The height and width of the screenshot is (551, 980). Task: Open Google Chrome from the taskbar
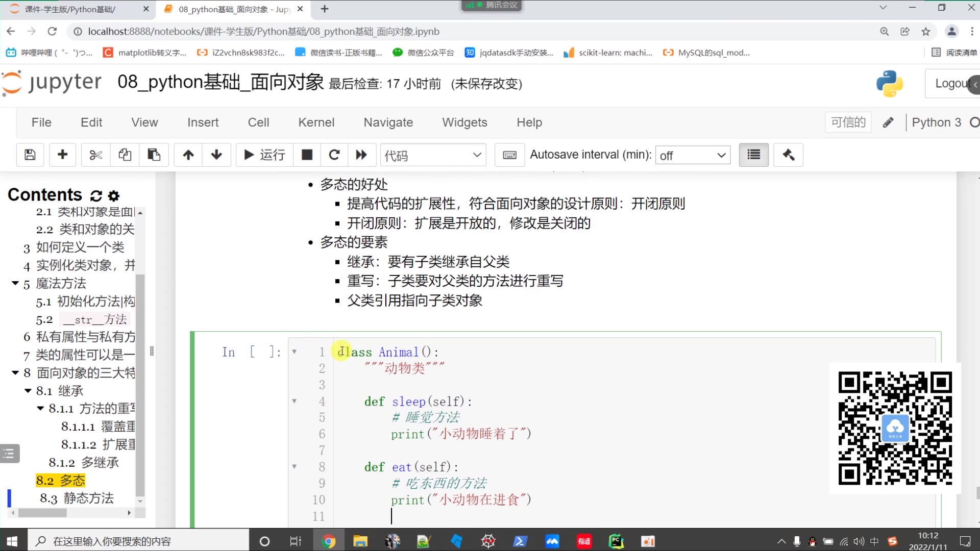[x=328, y=541]
